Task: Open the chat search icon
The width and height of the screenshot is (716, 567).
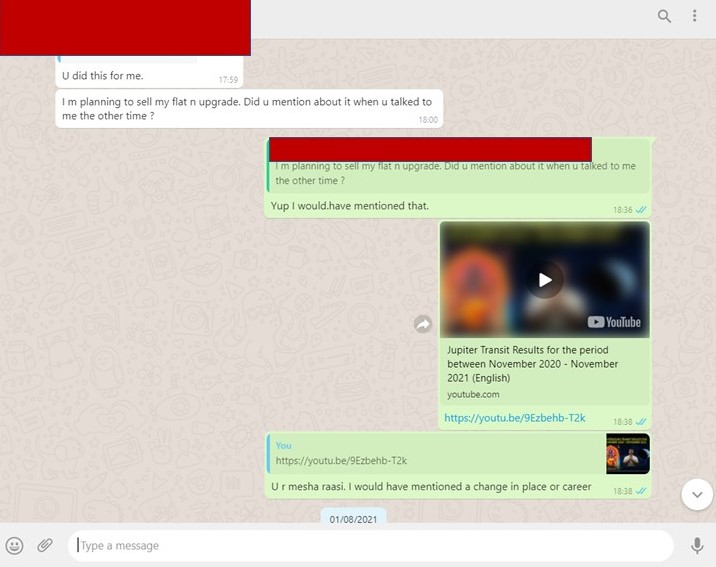Action: [664, 16]
